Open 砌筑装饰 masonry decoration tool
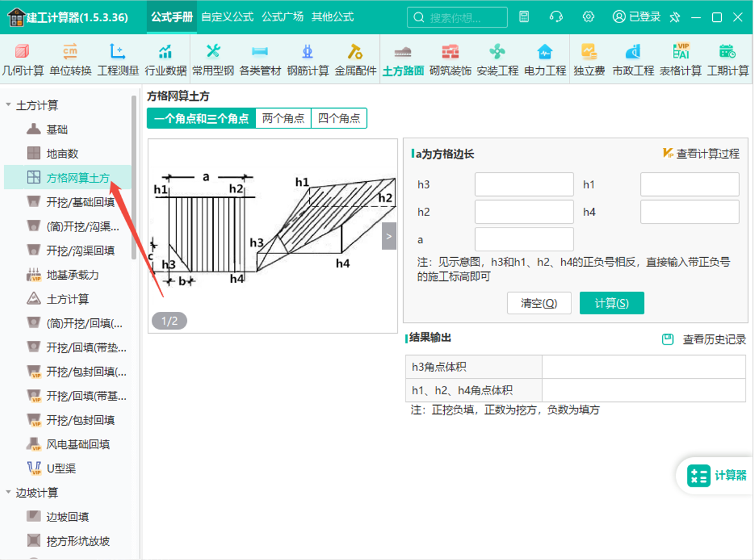The width and height of the screenshot is (754, 560). point(450,60)
